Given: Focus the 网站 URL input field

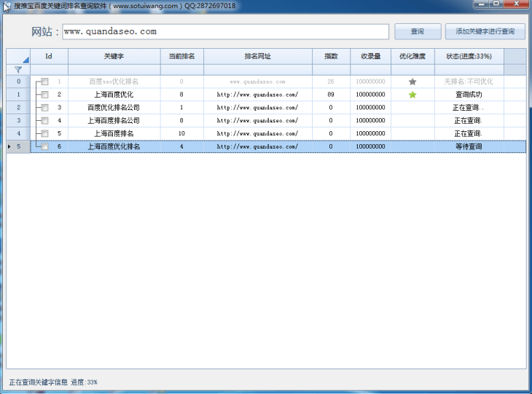Looking at the screenshot, I should (226, 31).
